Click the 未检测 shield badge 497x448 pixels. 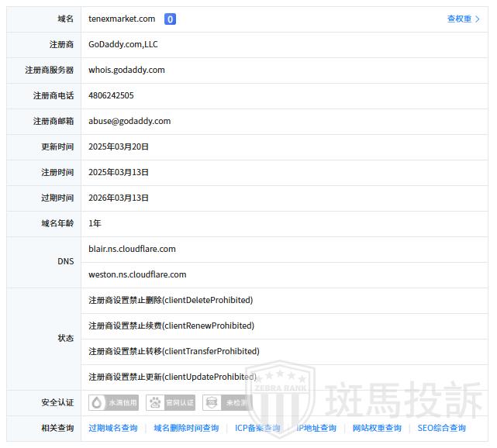coord(227,403)
